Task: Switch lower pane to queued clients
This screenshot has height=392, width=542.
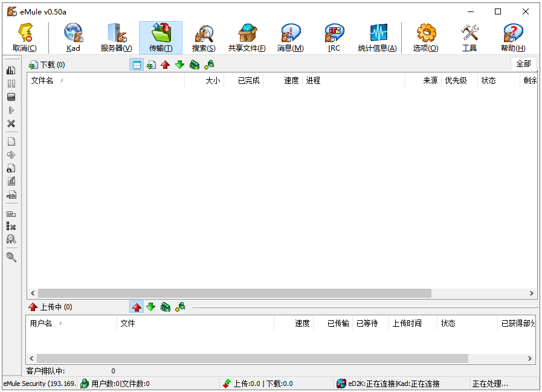Action: click(166, 307)
